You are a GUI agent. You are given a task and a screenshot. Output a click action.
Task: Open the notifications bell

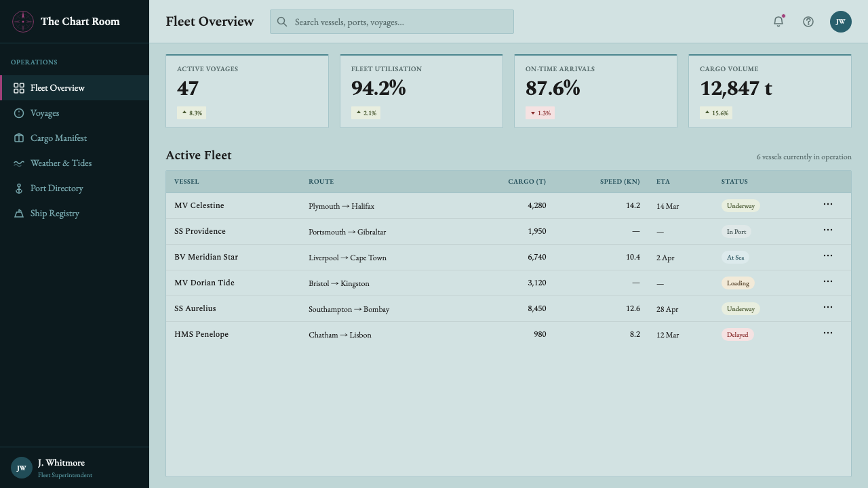click(778, 22)
